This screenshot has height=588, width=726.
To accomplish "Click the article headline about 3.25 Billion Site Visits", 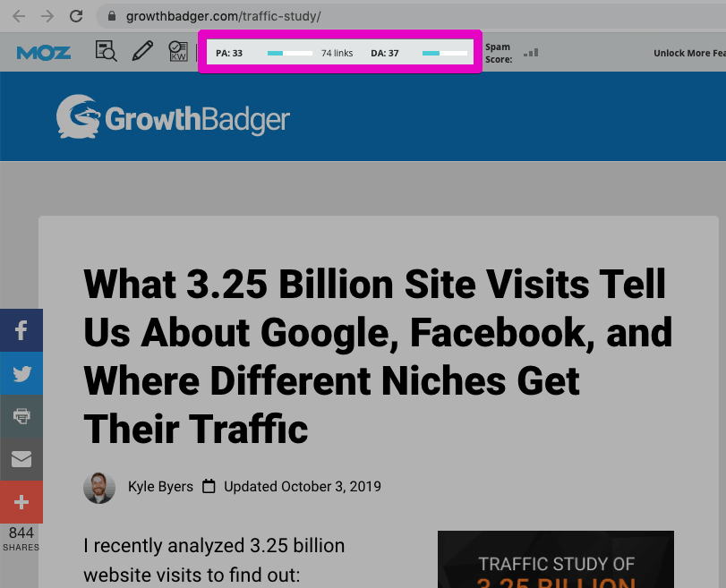I will point(378,356).
